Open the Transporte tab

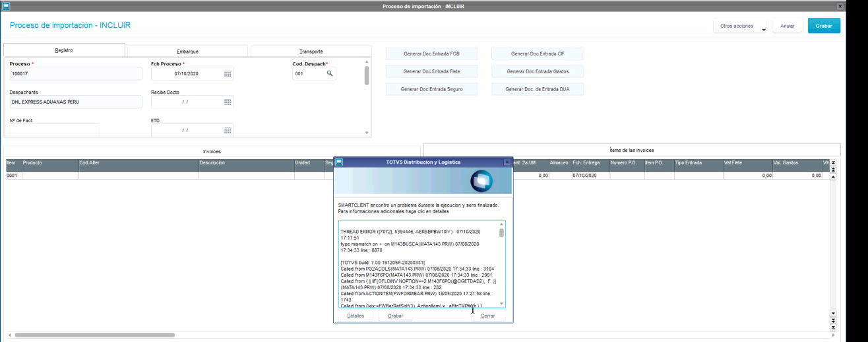[311, 51]
